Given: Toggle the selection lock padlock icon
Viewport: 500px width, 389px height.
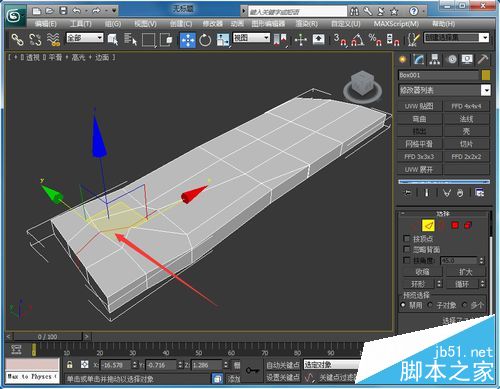Looking at the screenshot, I should [x=69, y=364].
